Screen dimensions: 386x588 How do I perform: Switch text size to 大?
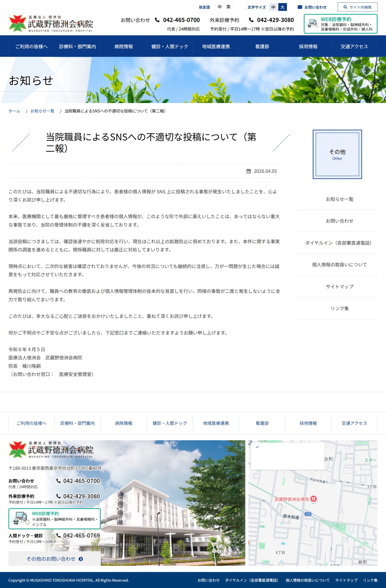(282, 7)
